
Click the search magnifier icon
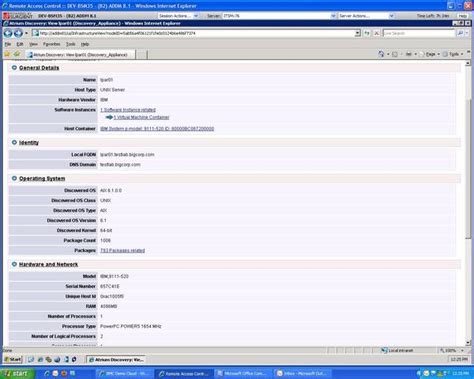click(460, 33)
